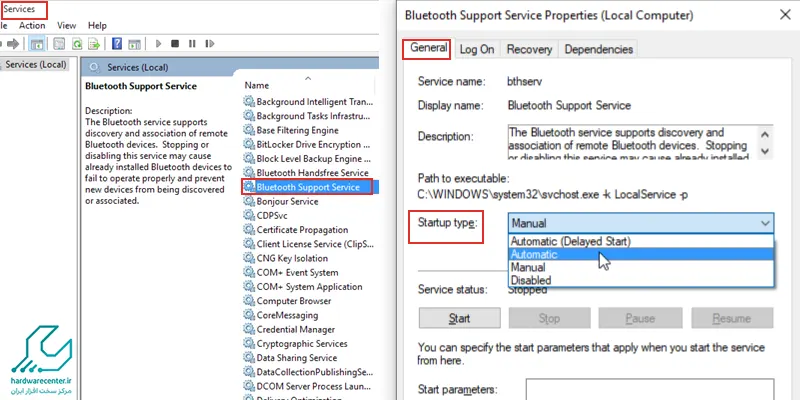Select the Cryptographic Services row
This screenshot has height=400, width=800.
pyautogui.click(x=308, y=343)
